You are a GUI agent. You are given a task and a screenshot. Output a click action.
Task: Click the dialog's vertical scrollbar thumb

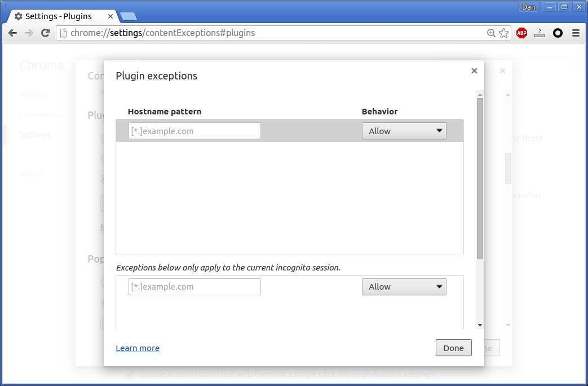480,178
